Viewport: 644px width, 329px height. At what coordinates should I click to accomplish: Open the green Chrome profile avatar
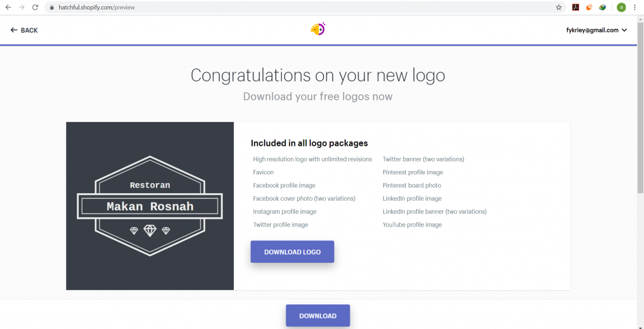click(x=621, y=8)
